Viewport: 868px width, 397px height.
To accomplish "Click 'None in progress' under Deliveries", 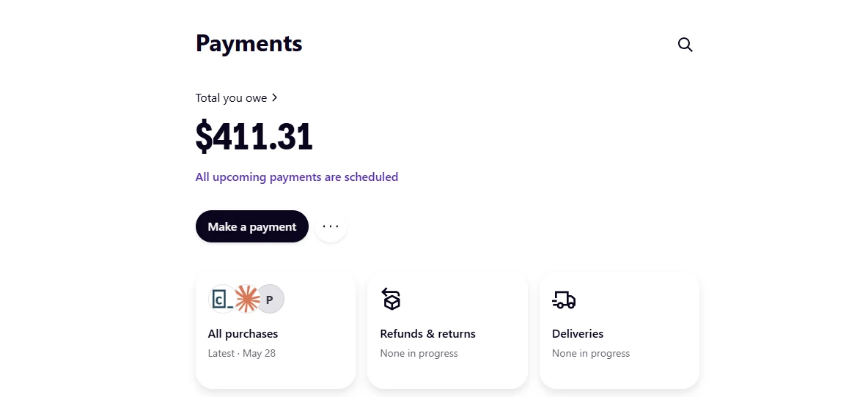I will 591,353.
